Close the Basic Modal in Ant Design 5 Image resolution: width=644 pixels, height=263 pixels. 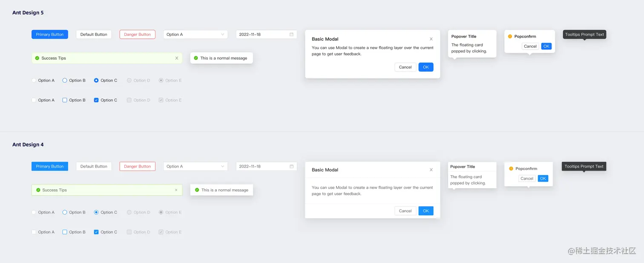click(x=431, y=39)
